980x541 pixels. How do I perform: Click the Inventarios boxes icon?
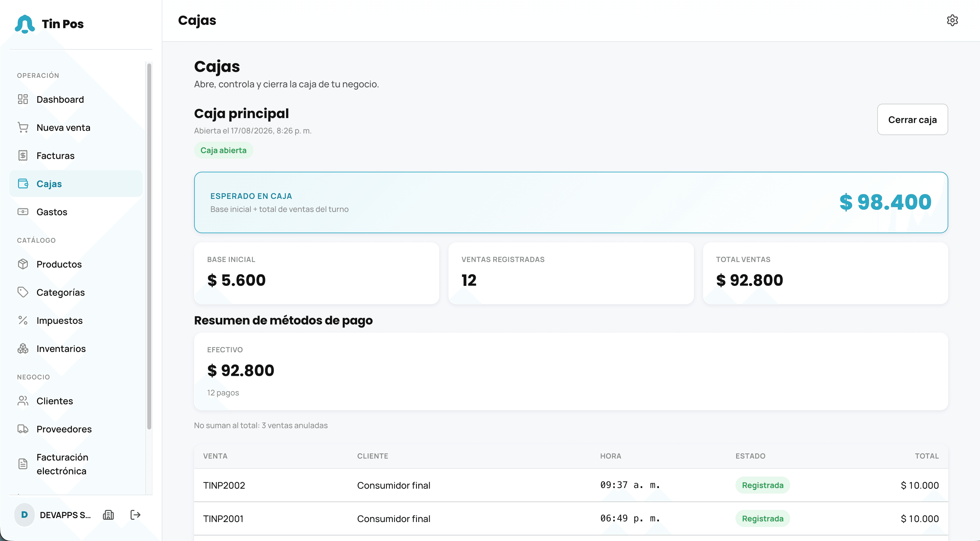(x=23, y=348)
